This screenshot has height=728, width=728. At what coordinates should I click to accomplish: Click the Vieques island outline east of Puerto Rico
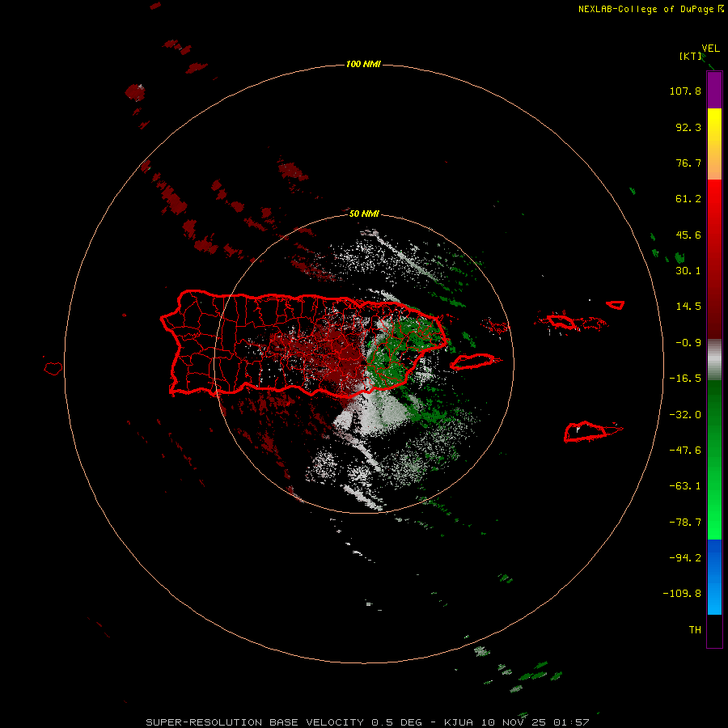click(x=473, y=362)
